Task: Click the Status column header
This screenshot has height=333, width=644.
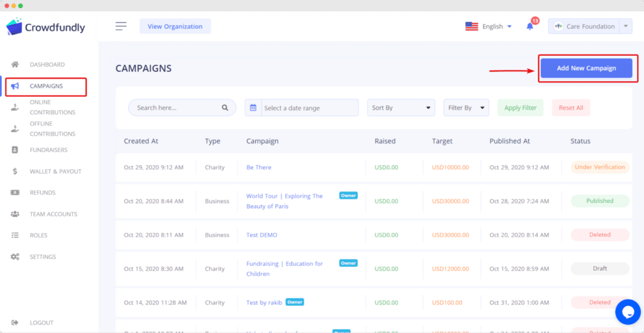Action: click(x=580, y=141)
